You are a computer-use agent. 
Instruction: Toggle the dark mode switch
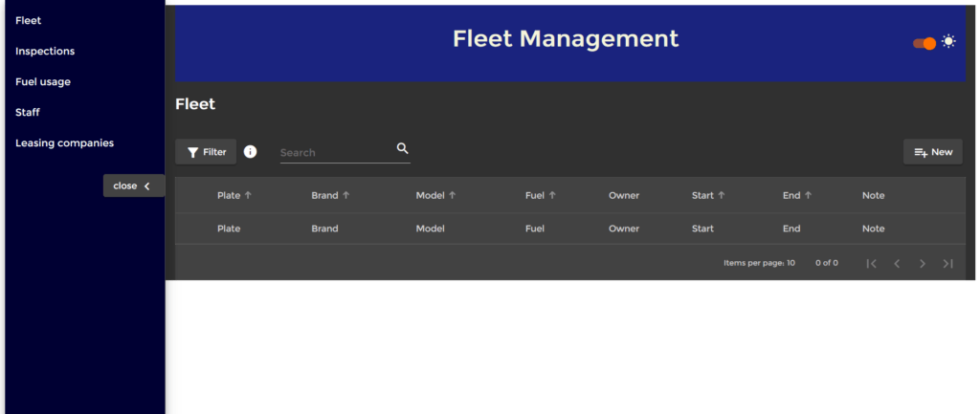pos(924,43)
